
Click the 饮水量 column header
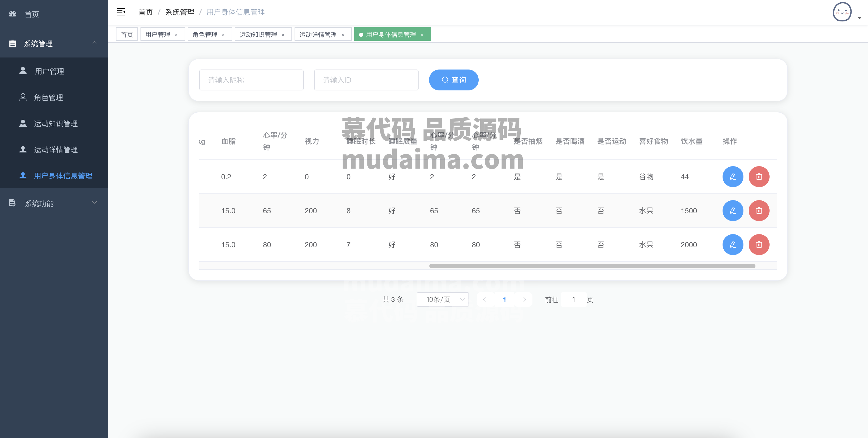tap(691, 141)
